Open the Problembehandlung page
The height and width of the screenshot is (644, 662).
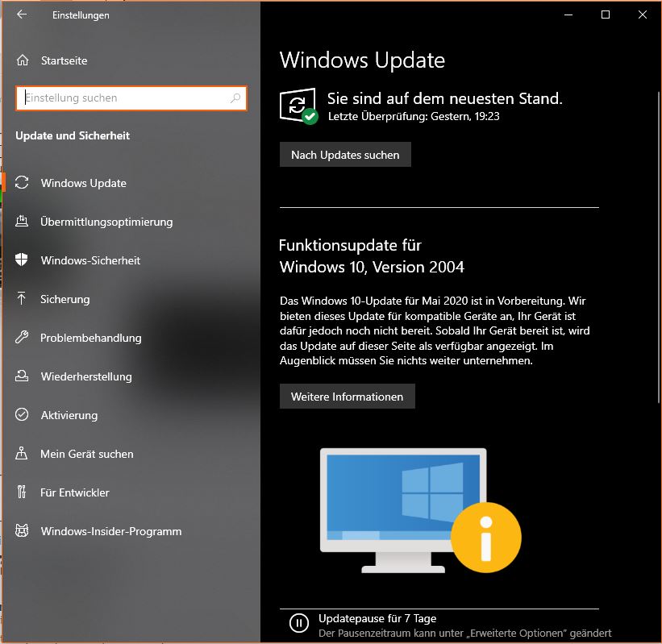91,338
